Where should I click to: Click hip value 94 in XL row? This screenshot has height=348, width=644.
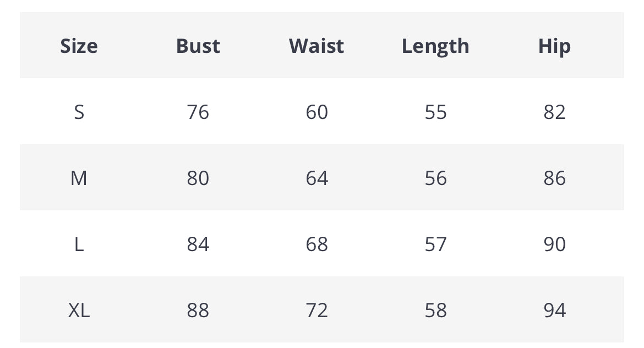(x=554, y=310)
